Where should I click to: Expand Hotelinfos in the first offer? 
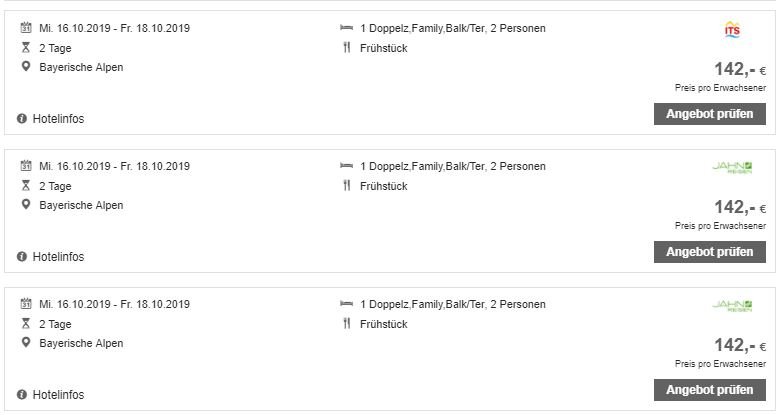click(58, 119)
